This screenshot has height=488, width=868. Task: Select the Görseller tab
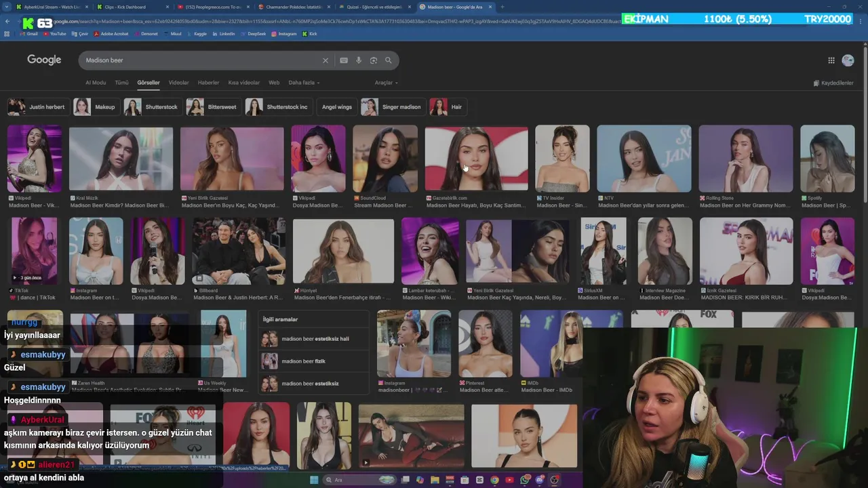click(149, 83)
